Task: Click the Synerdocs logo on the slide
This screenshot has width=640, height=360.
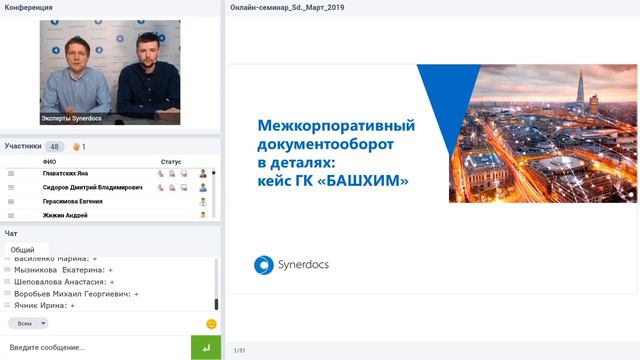Action: 291,265
